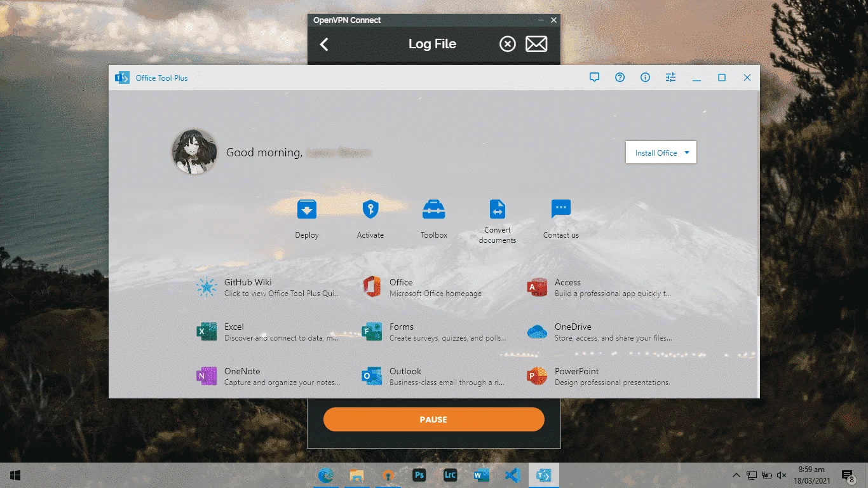The image size is (868, 488).
Task: Open the Excel app shortcut
Action: [x=268, y=332]
